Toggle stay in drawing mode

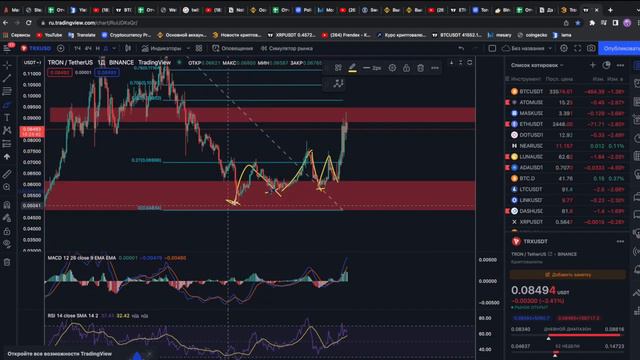pyautogui.click(x=7, y=218)
